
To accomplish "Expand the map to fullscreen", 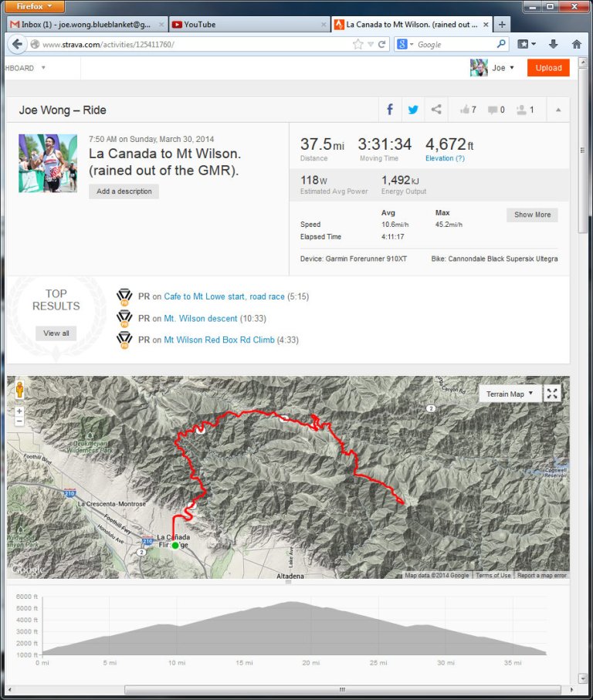I will click(552, 393).
